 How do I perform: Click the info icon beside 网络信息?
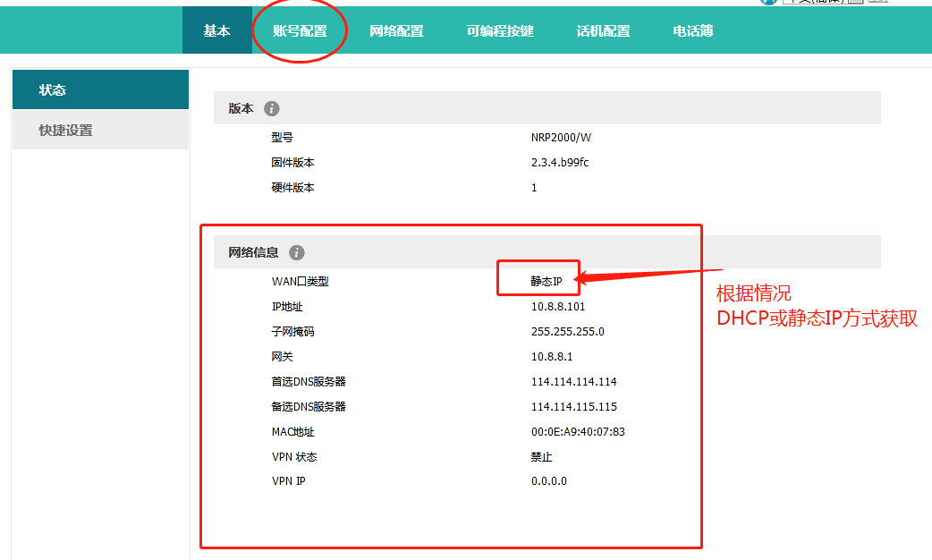pyautogui.click(x=297, y=253)
